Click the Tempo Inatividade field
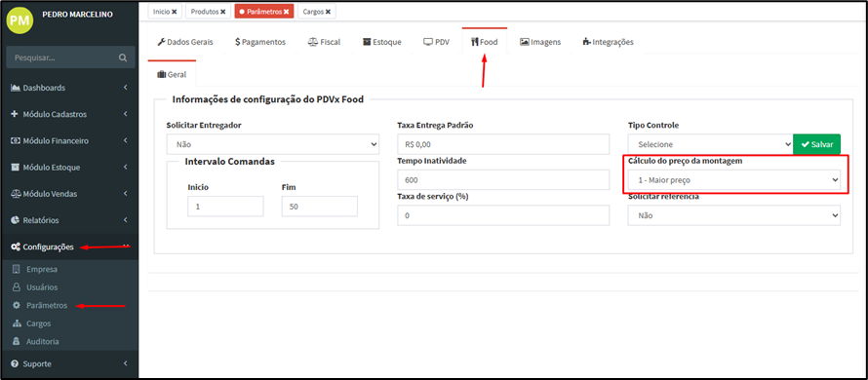 click(x=503, y=180)
